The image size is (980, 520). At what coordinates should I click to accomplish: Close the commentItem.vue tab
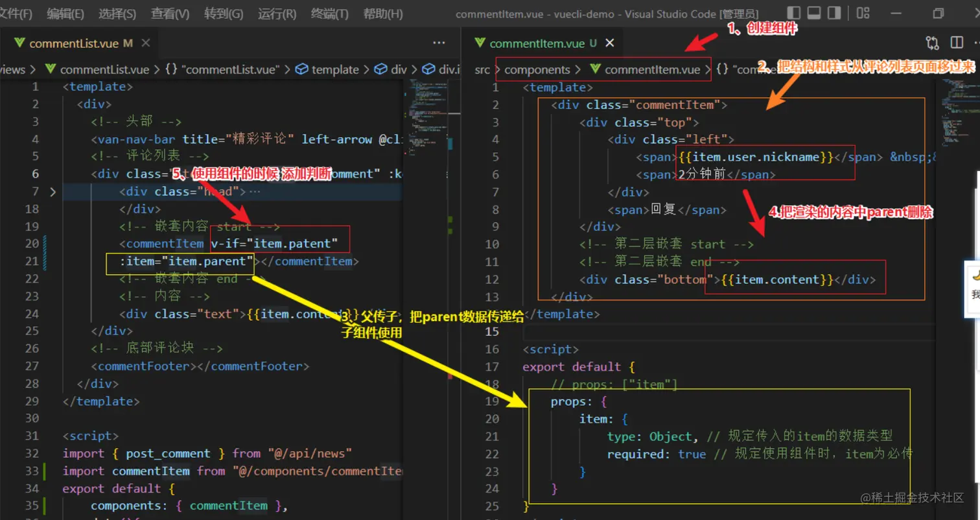(609, 43)
